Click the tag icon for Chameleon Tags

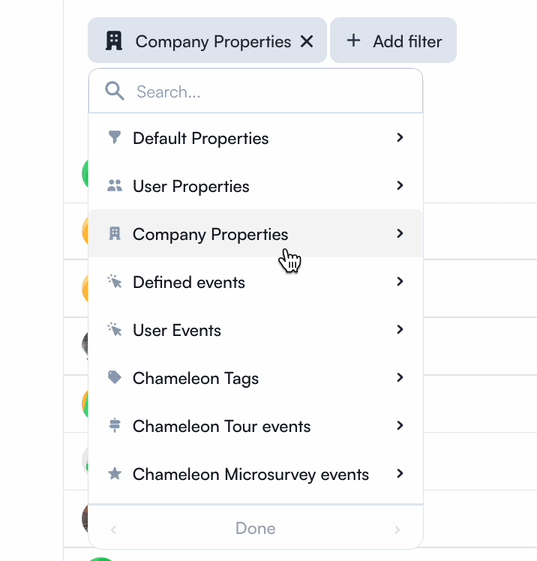click(x=114, y=377)
